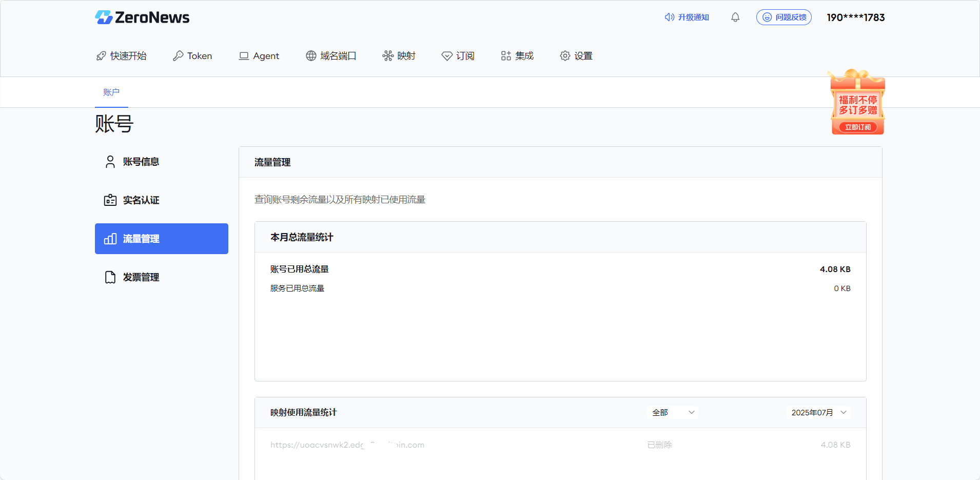
Task: Click the 设置 gear icon
Action: pos(565,56)
